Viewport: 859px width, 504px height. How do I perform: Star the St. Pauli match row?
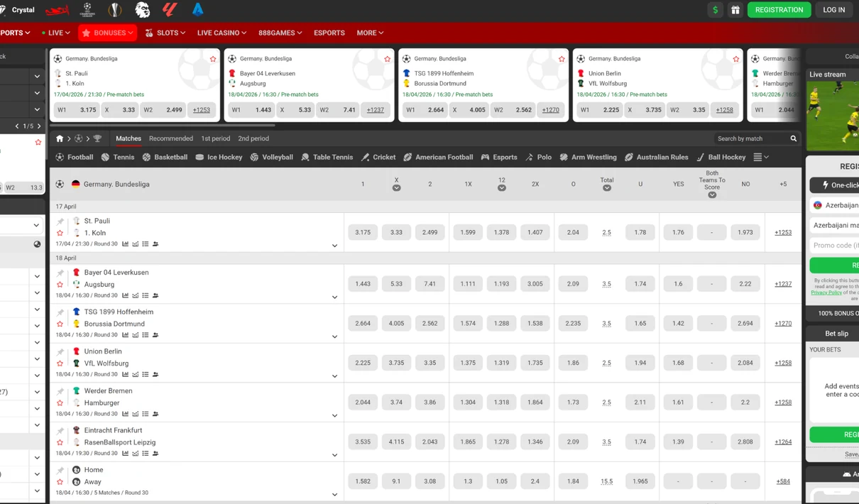60,233
